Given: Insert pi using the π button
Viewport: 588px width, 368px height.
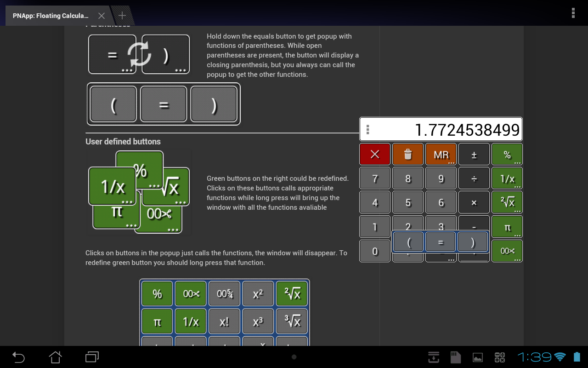Looking at the screenshot, I should point(507,226).
